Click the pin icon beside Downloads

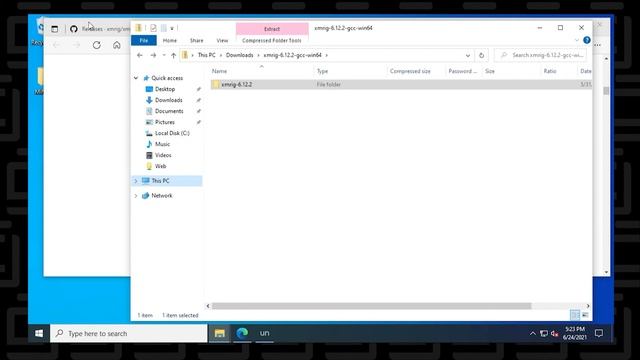click(x=199, y=100)
